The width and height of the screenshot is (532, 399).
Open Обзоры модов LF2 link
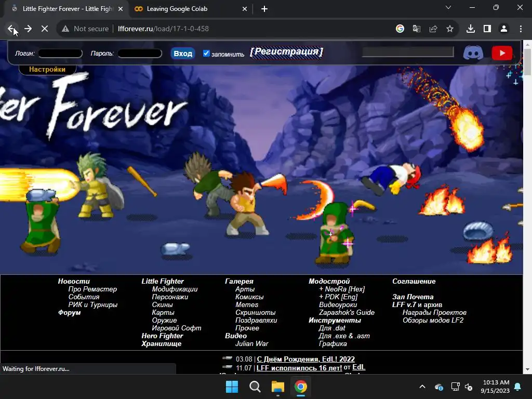point(433,320)
